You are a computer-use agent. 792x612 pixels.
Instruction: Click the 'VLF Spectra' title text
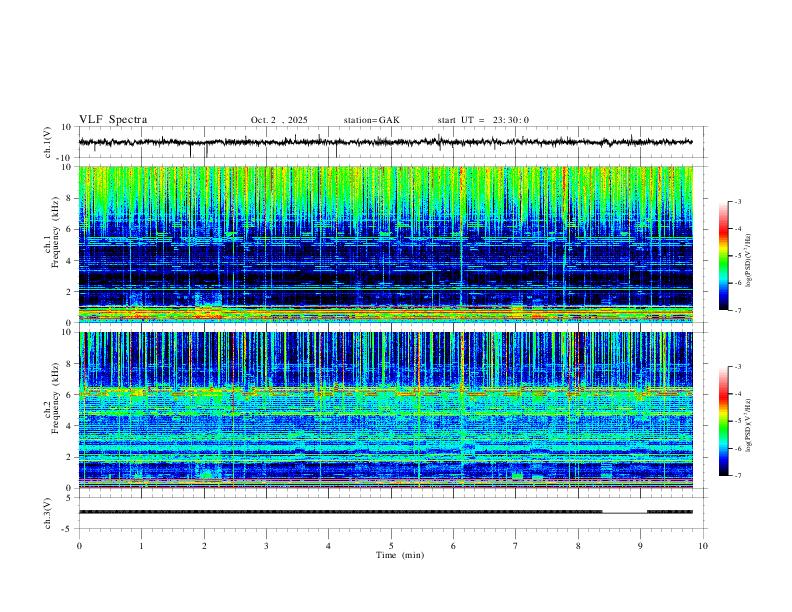click(x=113, y=120)
